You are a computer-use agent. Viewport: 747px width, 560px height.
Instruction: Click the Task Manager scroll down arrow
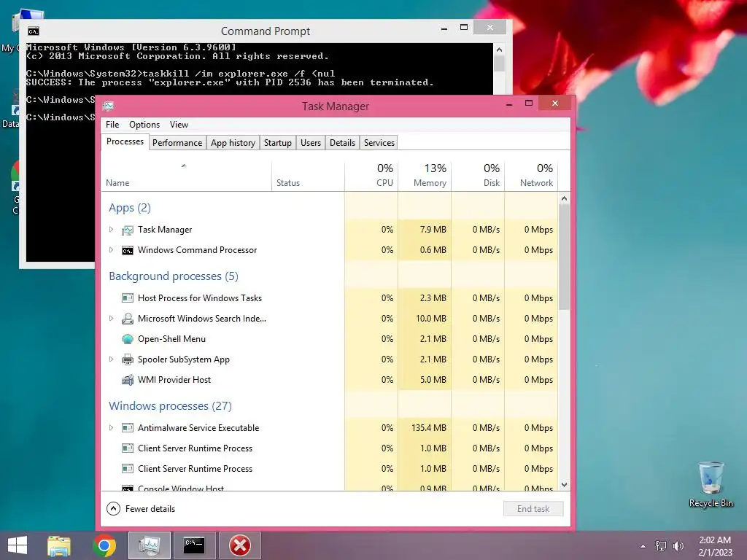pos(564,485)
